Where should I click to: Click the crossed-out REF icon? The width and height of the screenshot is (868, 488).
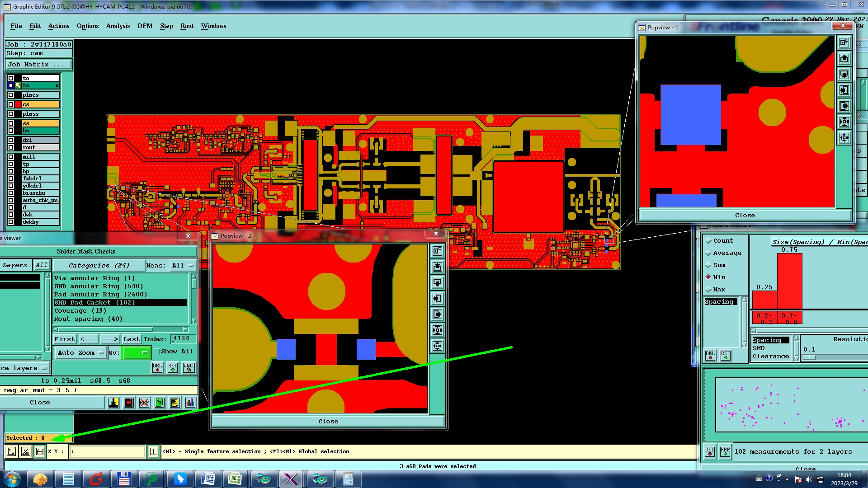(x=144, y=403)
